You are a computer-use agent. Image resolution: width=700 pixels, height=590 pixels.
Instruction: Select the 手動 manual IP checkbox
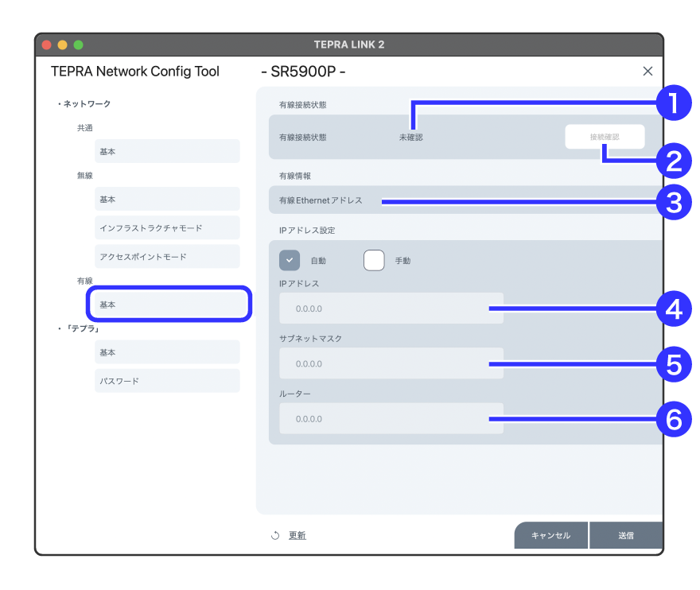click(x=374, y=260)
